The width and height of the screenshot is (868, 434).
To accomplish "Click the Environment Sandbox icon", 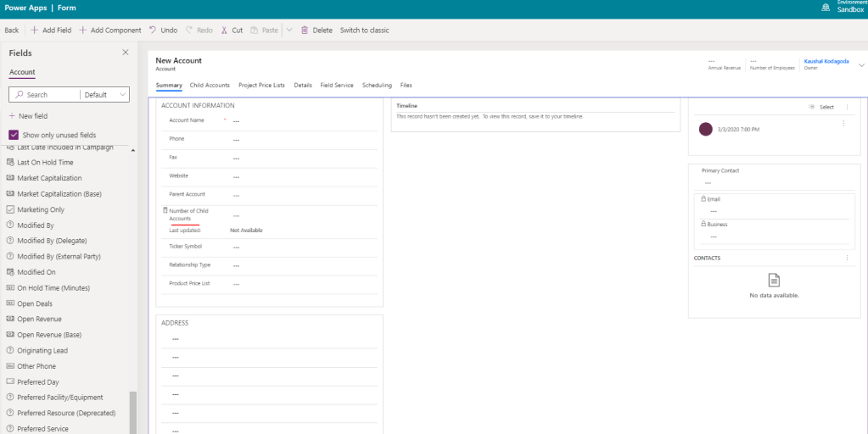I will (826, 8).
